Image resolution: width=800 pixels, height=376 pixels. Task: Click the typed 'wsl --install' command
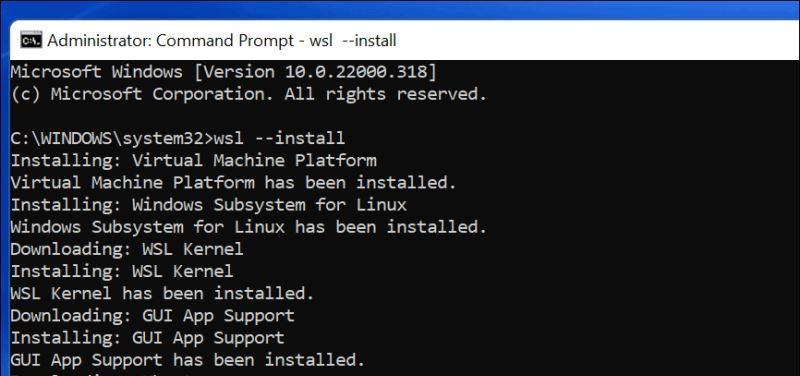coord(280,139)
